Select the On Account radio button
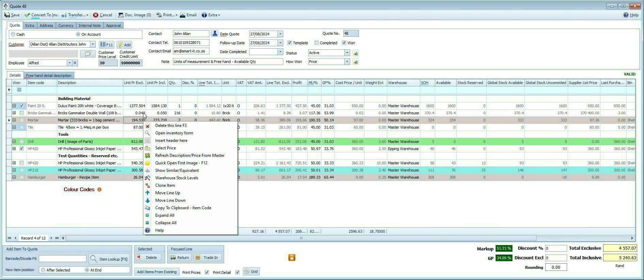The width and height of the screenshot is (644, 280). (x=78, y=34)
